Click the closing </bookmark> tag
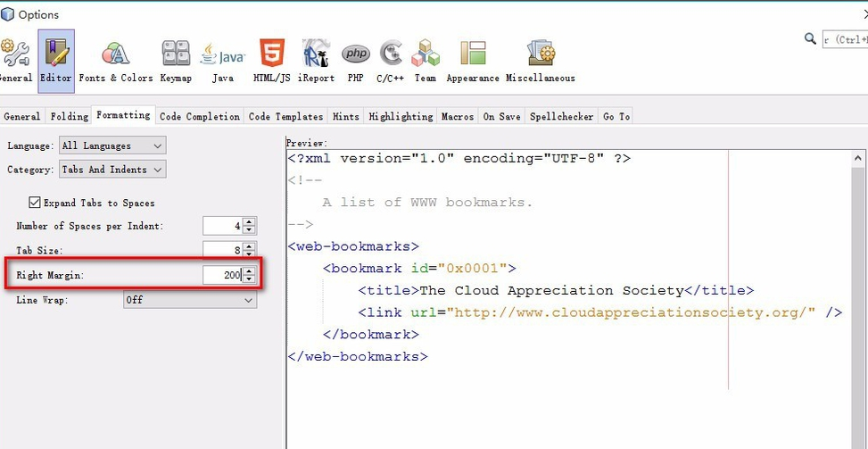 click(370, 335)
